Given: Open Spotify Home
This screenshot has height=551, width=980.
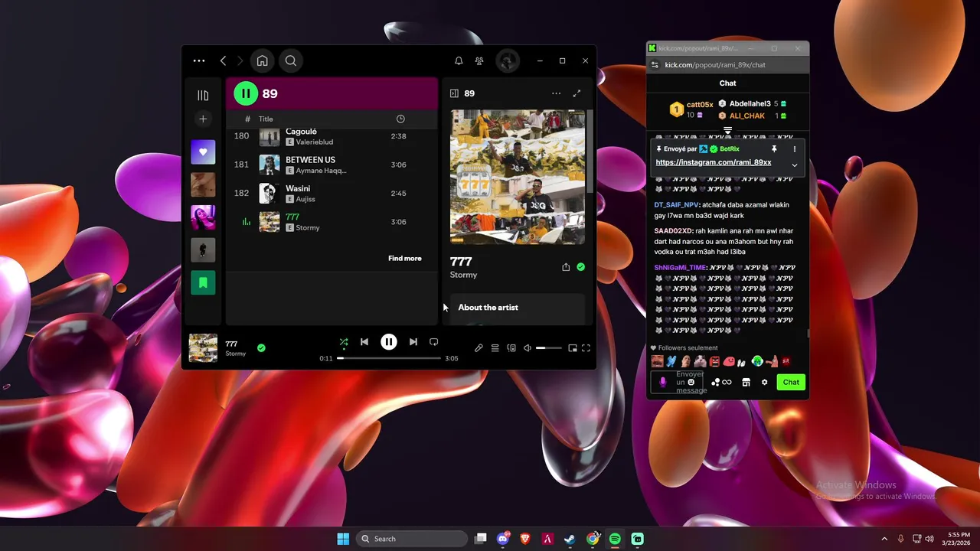Looking at the screenshot, I should click(262, 60).
